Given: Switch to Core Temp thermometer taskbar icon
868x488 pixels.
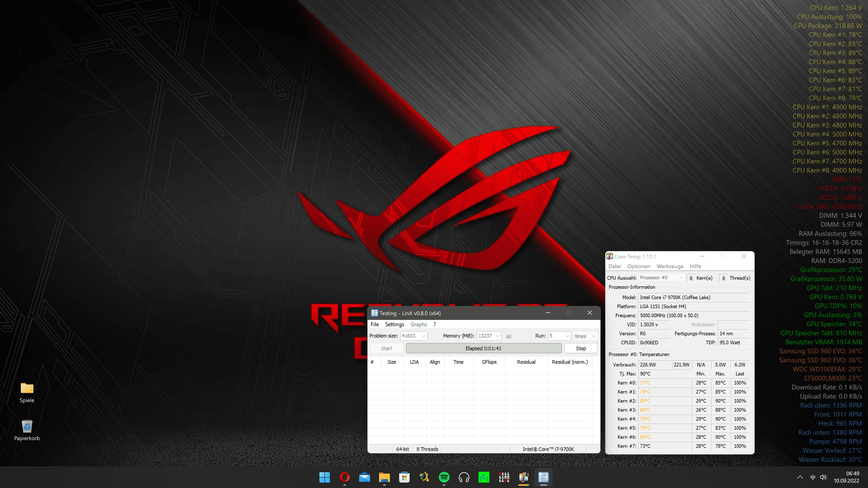Looking at the screenshot, I should coord(524,477).
